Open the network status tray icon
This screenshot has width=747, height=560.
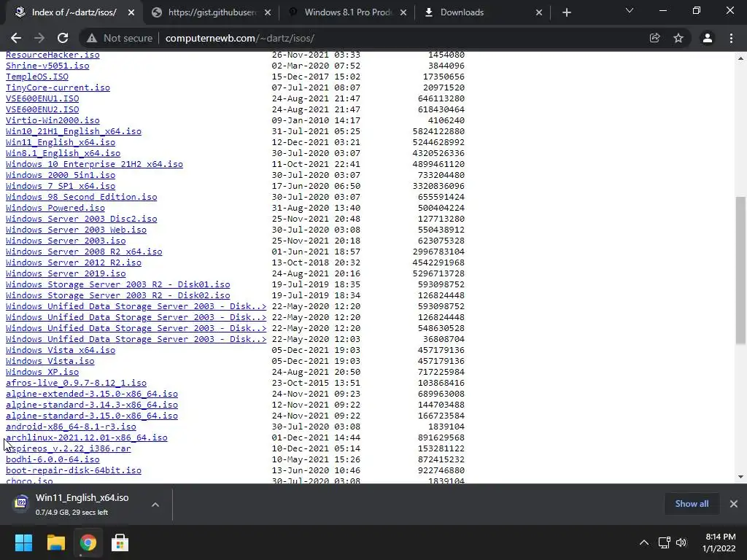click(664, 542)
